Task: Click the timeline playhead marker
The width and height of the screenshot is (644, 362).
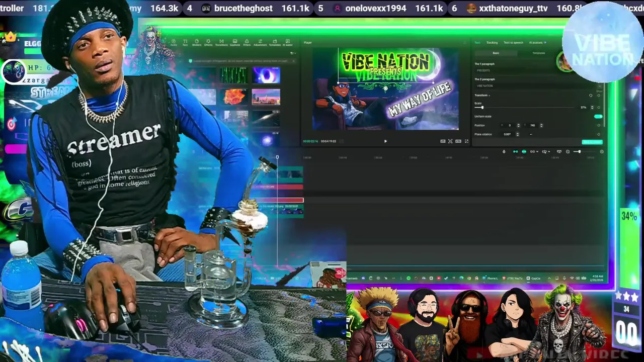Action: click(277, 157)
